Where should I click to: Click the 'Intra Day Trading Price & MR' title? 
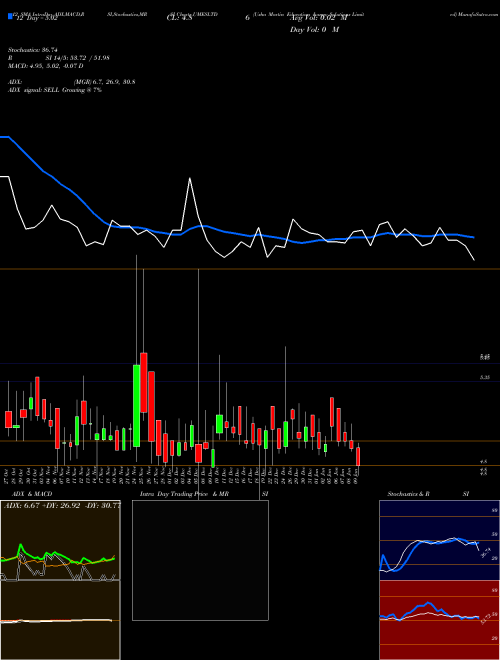tap(184, 494)
